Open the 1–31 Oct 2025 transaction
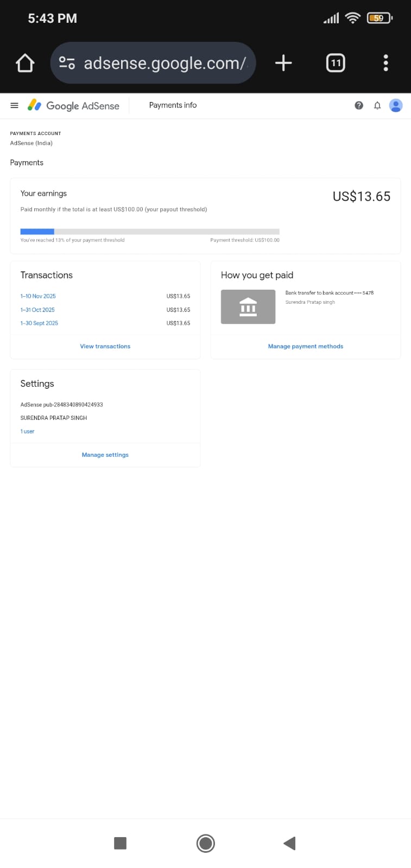 (x=37, y=310)
